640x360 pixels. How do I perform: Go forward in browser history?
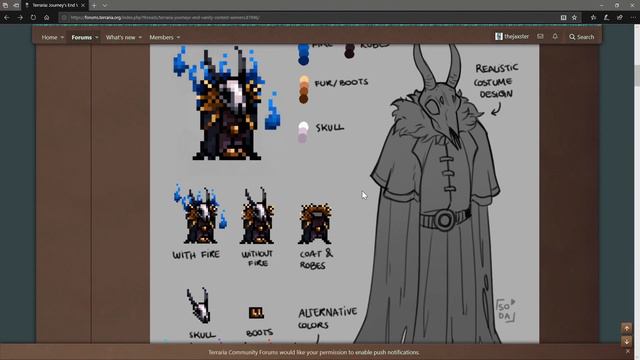20,18
